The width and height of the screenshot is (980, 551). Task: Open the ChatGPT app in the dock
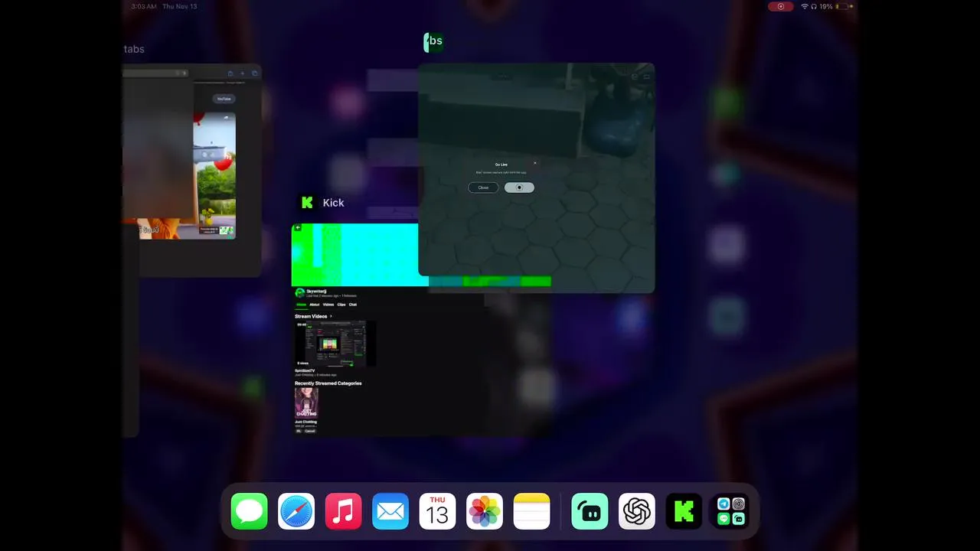[637, 511]
